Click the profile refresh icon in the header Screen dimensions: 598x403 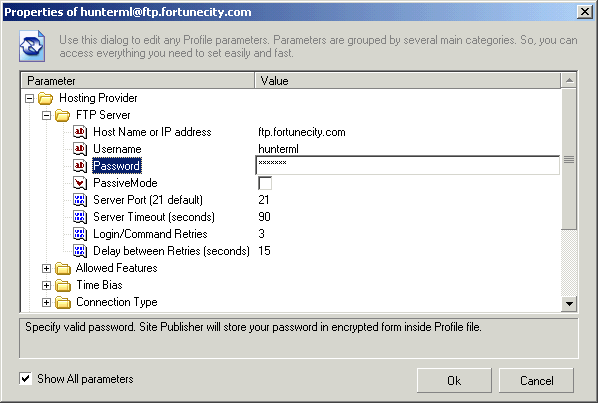(x=32, y=46)
